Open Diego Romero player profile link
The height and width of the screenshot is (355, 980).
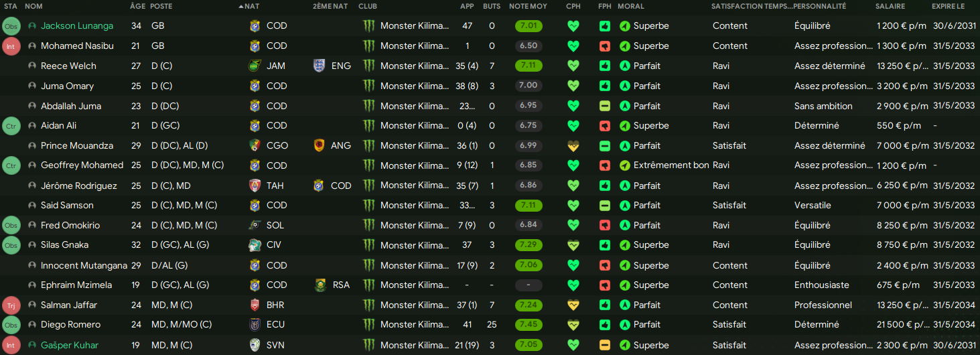70,325
